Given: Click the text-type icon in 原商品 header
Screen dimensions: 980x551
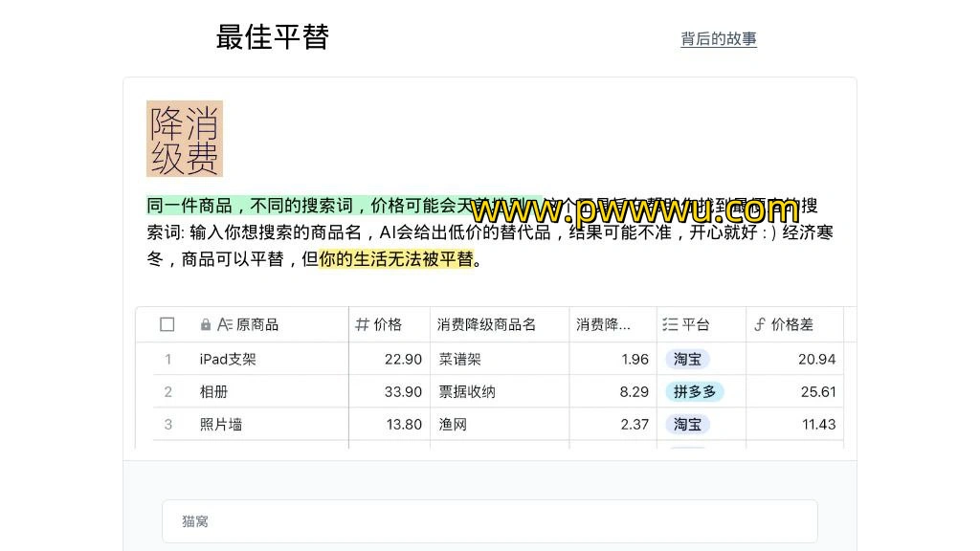Looking at the screenshot, I should [224, 324].
